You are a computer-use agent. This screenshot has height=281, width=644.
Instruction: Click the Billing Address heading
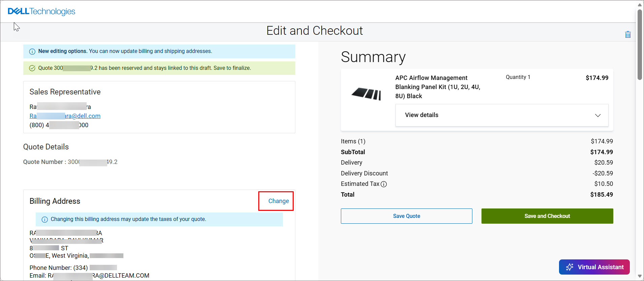pos(55,201)
